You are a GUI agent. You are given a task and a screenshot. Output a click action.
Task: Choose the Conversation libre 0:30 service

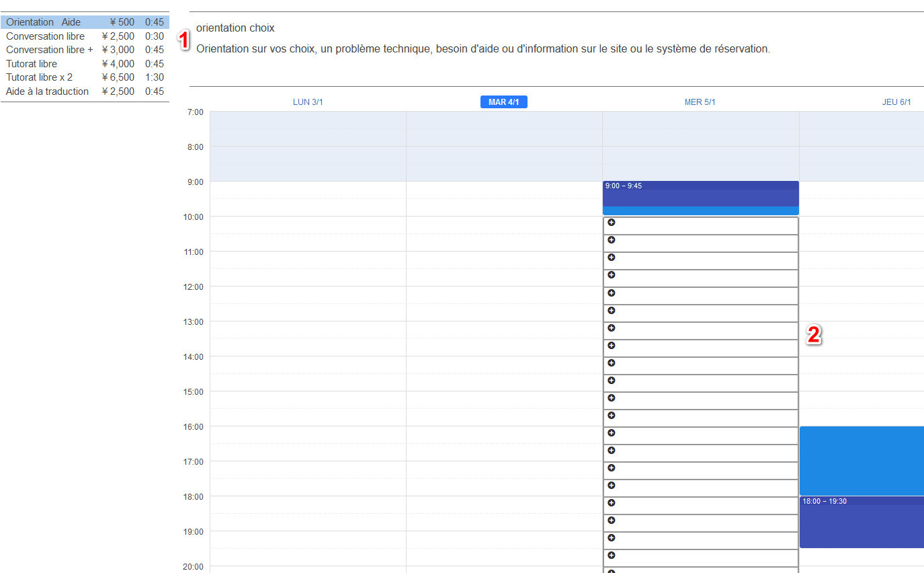85,36
